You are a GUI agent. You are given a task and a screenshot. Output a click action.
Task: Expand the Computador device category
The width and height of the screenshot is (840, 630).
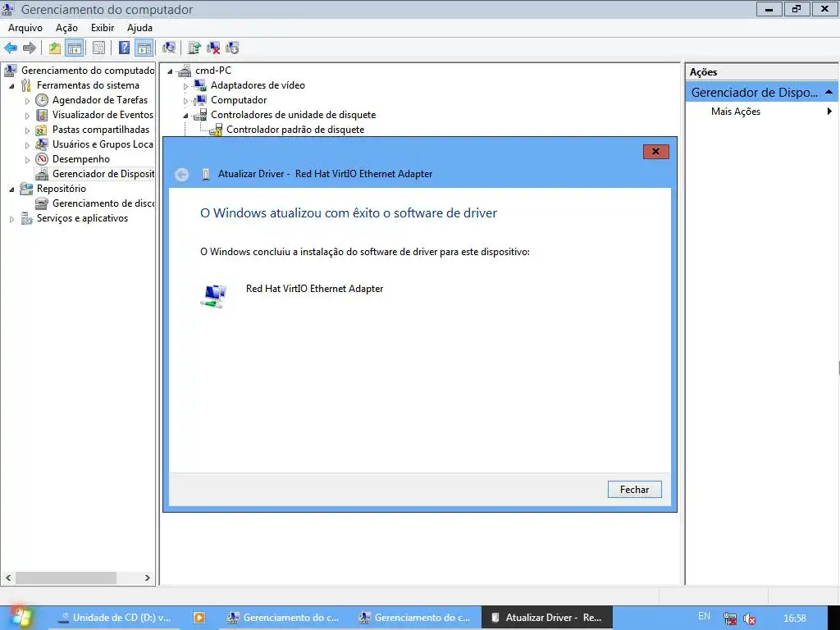(186, 101)
